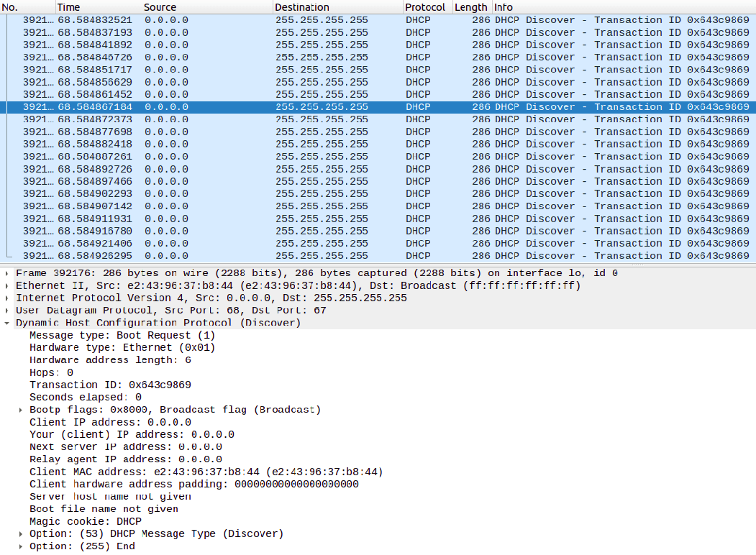This screenshot has width=756, height=555.
Task: Click the Length column header
Action: click(x=471, y=7)
